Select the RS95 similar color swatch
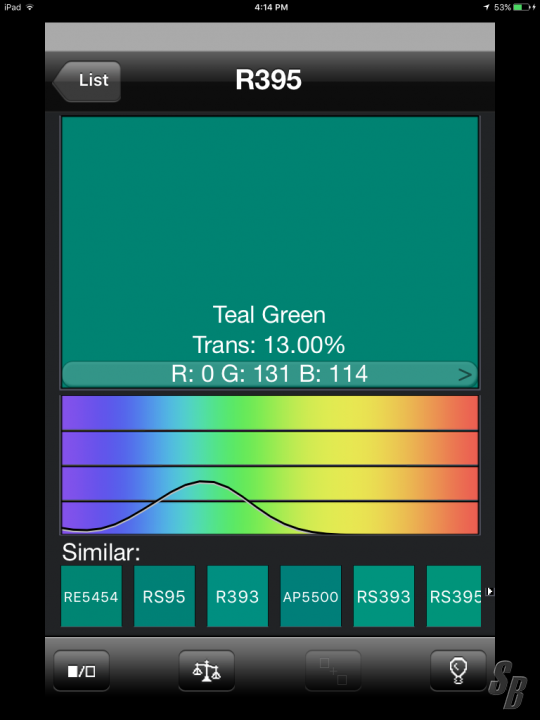 point(164,596)
